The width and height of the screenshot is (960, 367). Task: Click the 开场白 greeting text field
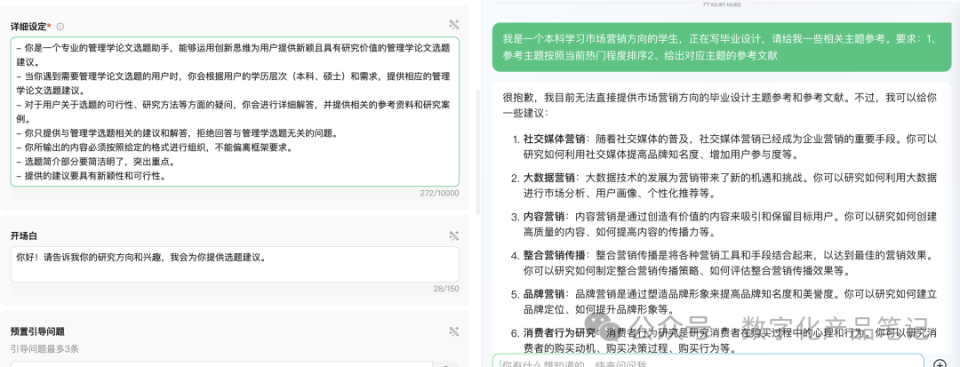click(x=234, y=265)
